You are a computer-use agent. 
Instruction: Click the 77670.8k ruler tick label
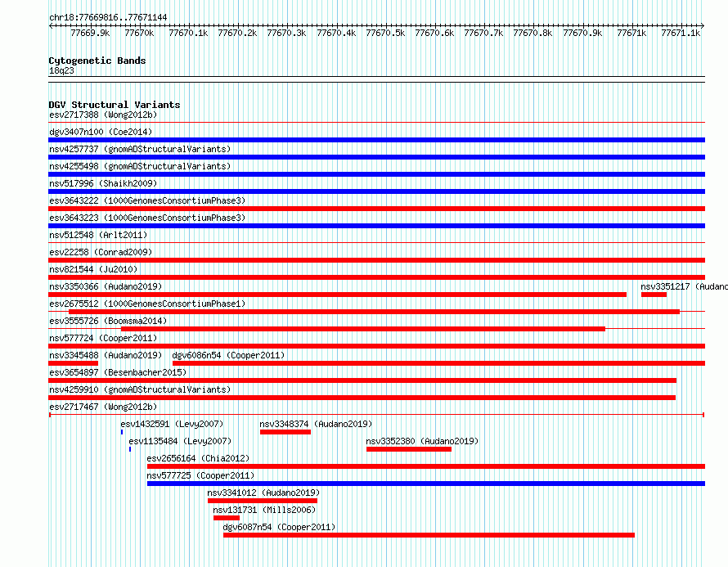pos(533,33)
